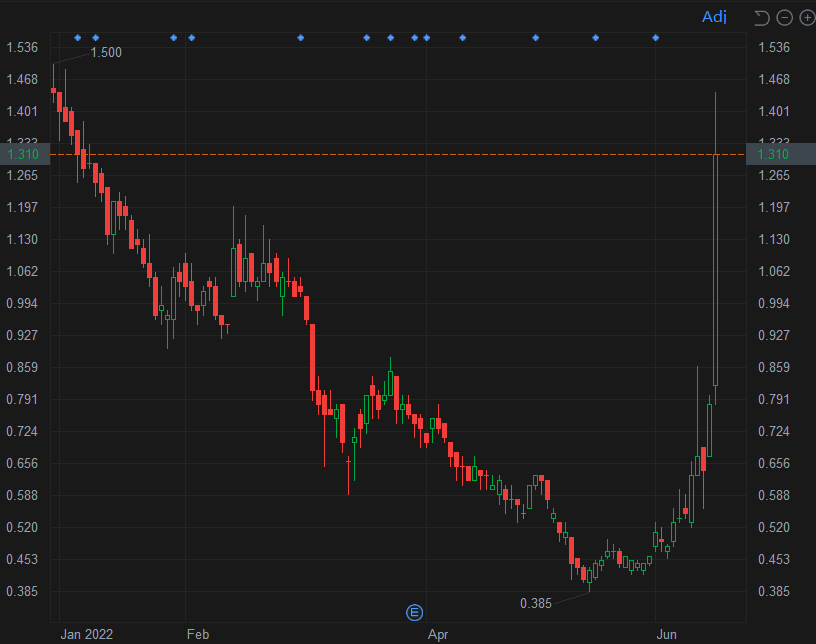Screen dimensions: 816x644
Task: Click 0.656 on the right price axis
Action: [x=774, y=463]
